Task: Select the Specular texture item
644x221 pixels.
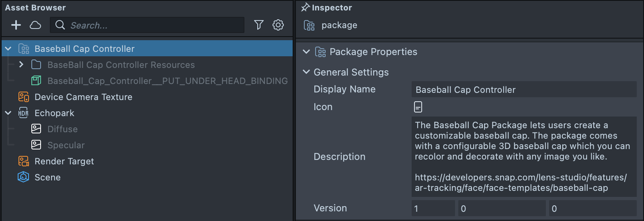Action: point(66,145)
